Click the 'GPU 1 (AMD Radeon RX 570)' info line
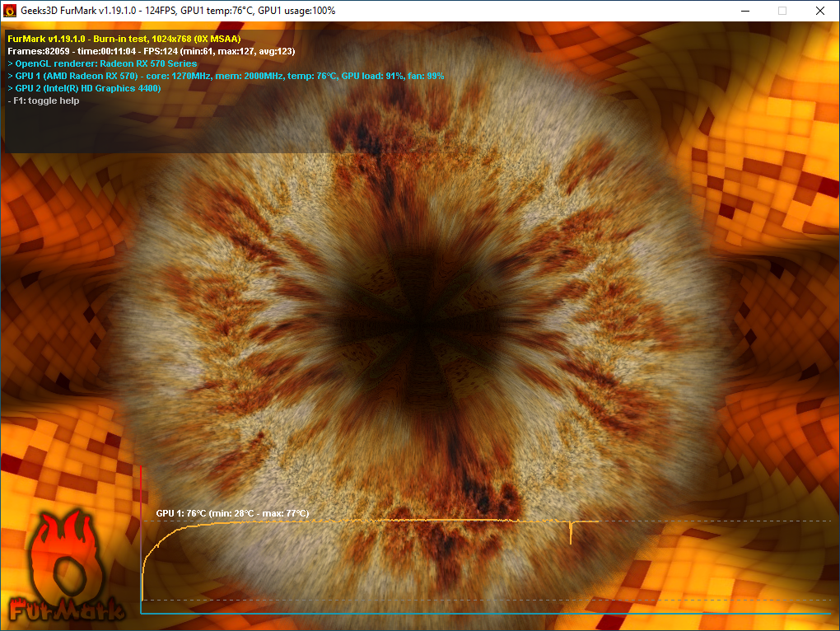The height and width of the screenshot is (631, 840). click(x=226, y=76)
